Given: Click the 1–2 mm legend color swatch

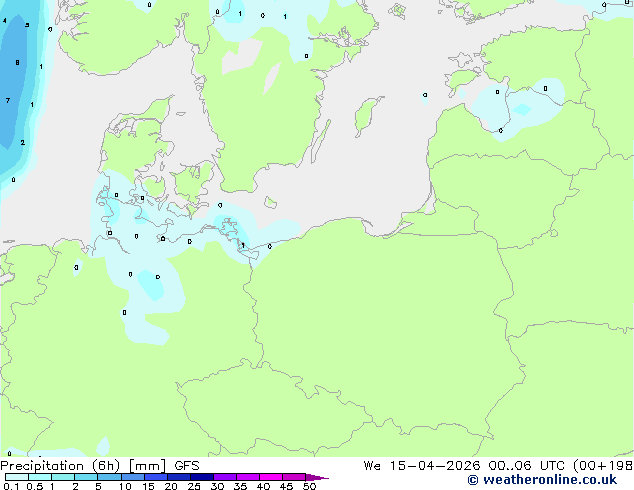Looking at the screenshot, I should coord(63,477).
